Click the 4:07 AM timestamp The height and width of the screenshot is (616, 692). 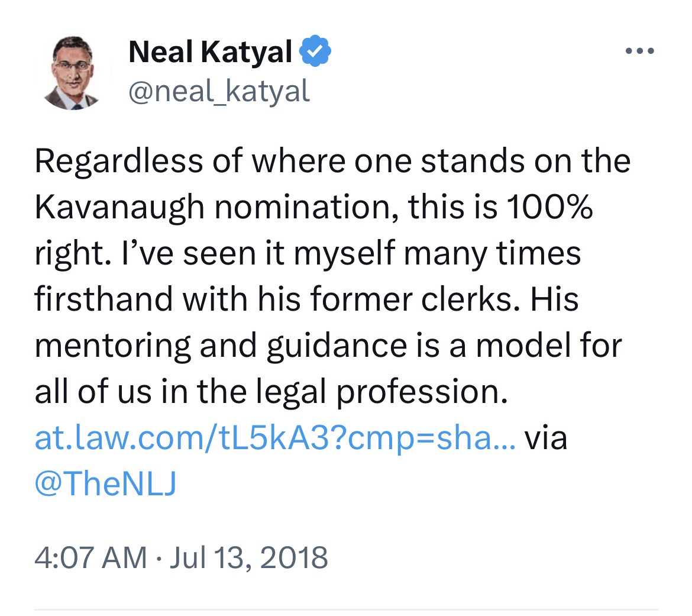click(90, 557)
